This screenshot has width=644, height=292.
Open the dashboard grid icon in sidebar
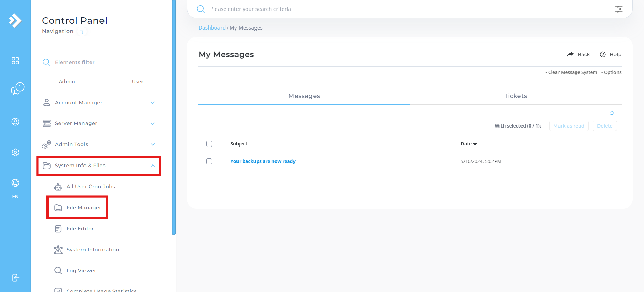[15, 61]
